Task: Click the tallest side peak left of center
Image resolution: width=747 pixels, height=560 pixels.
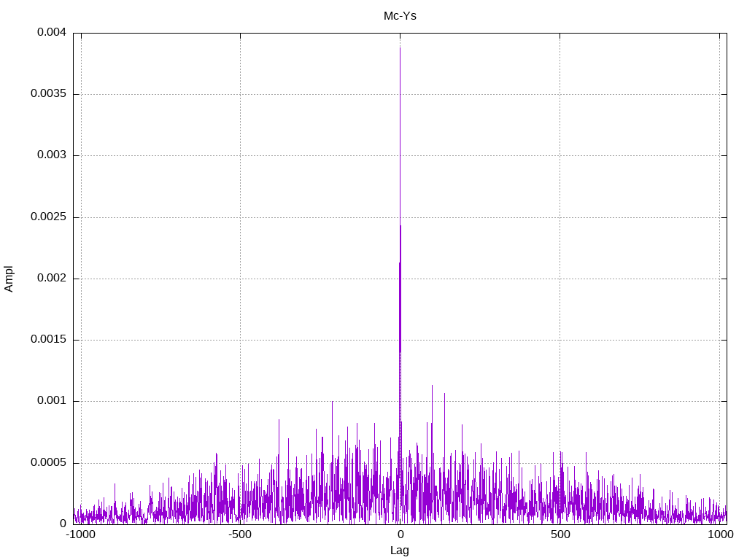Action: pos(333,402)
